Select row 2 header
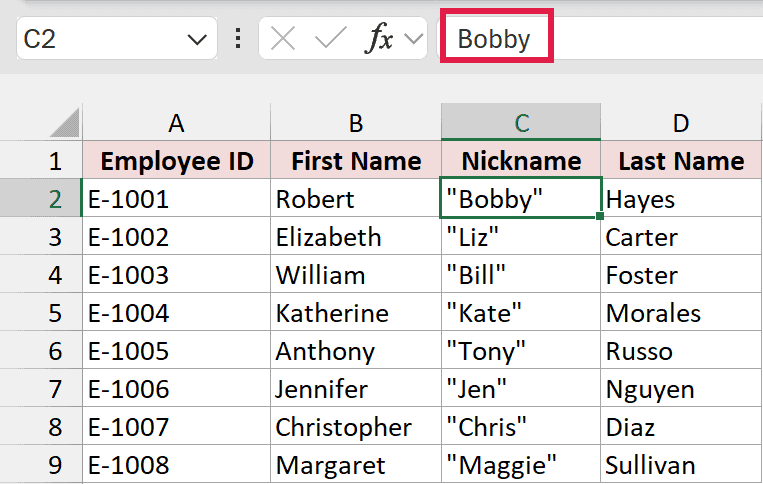The width and height of the screenshot is (763, 484). (x=41, y=198)
